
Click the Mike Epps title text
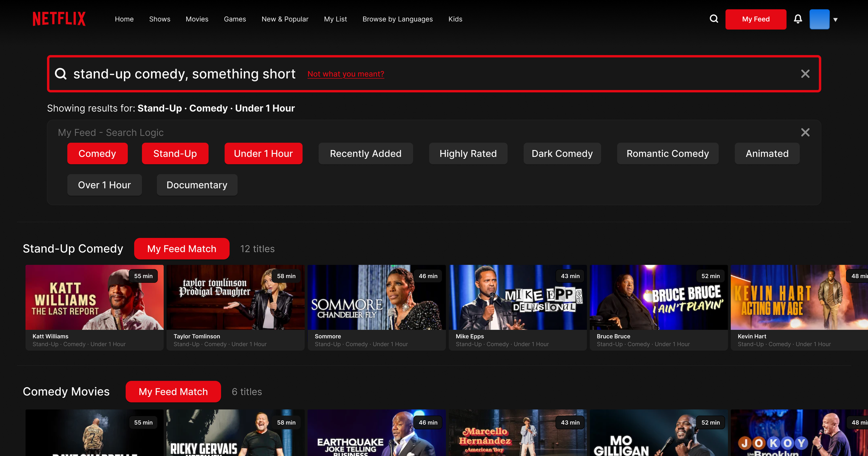[x=470, y=336]
